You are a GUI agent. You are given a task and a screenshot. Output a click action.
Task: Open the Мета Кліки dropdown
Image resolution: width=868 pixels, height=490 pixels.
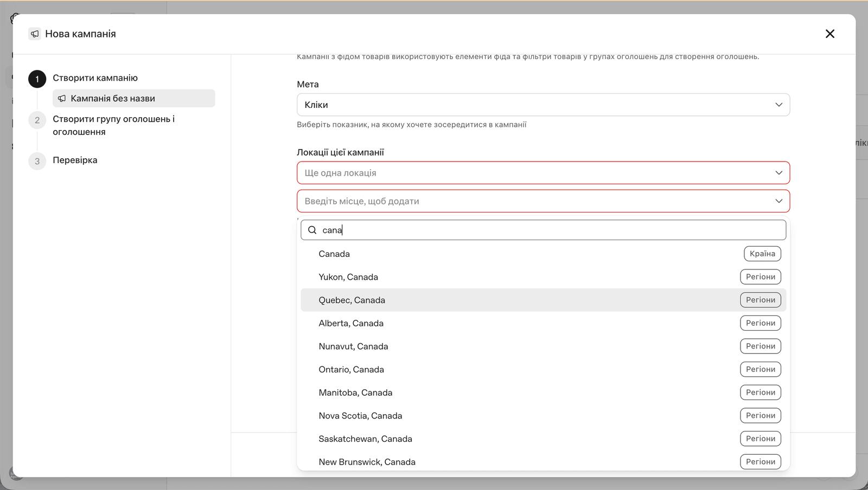click(543, 105)
